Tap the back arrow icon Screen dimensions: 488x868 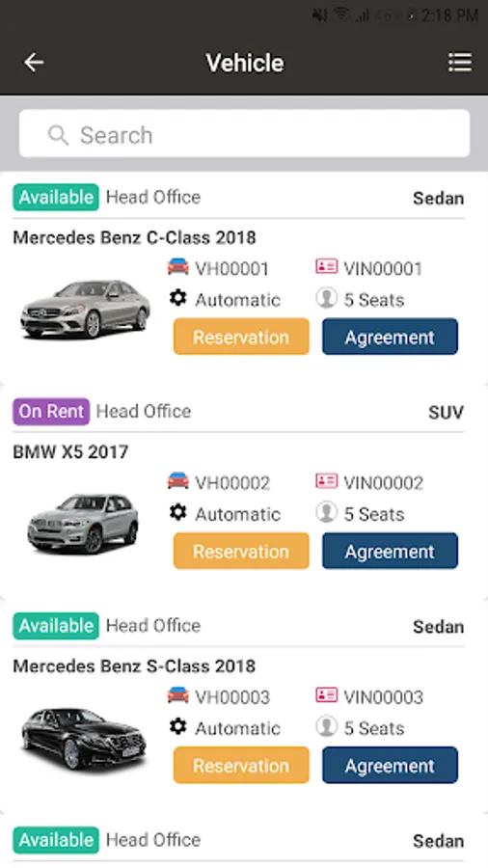[x=34, y=62]
